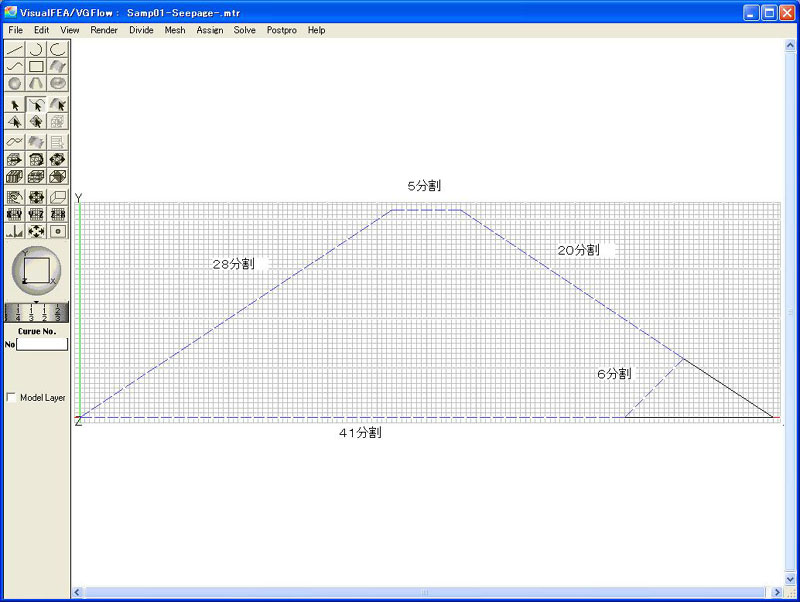Click the 6分割 label near toe drain
The height and width of the screenshot is (602, 800).
(x=614, y=374)
